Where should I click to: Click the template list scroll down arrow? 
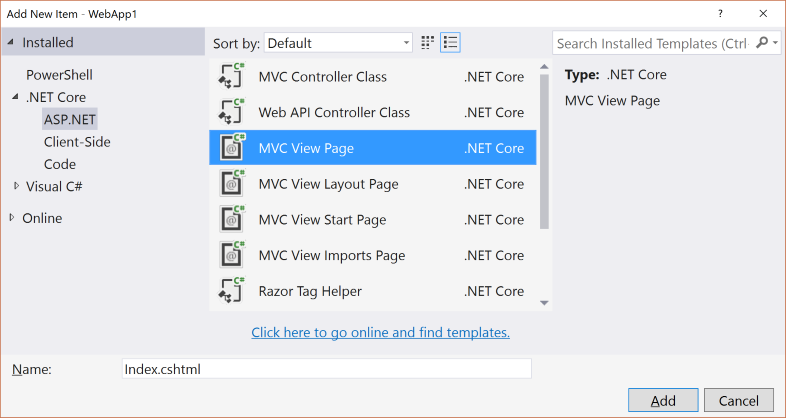(x=544, y=303)
